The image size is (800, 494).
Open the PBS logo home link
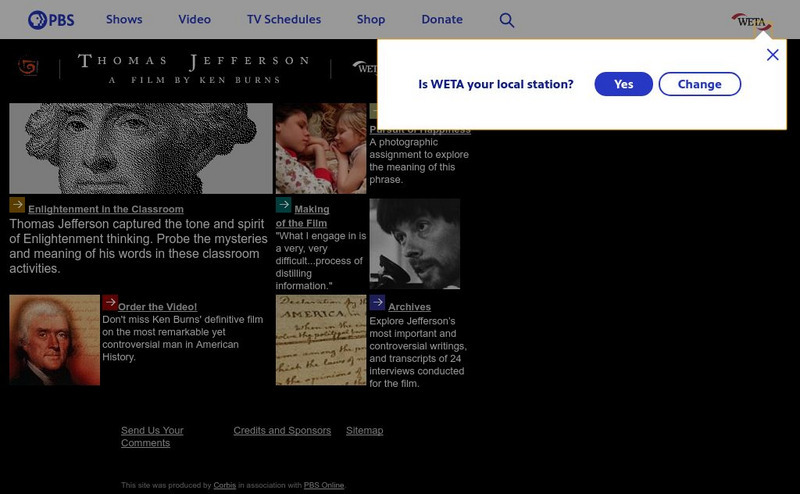coord(51,20)
